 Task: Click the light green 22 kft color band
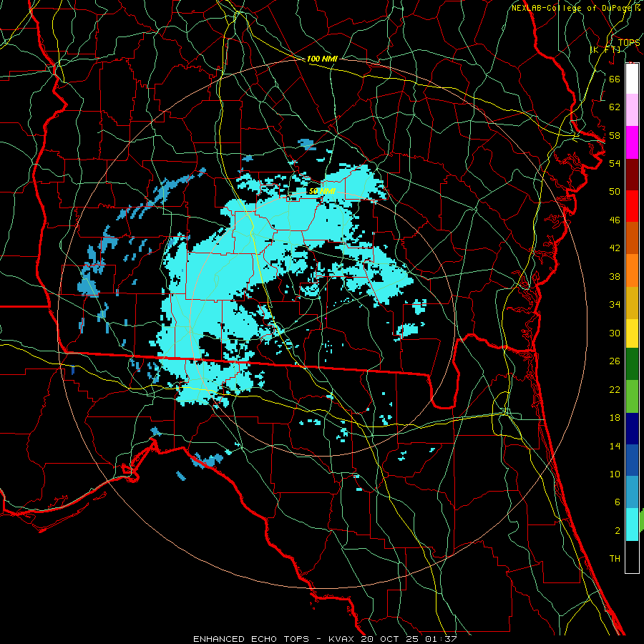(632, 396)
